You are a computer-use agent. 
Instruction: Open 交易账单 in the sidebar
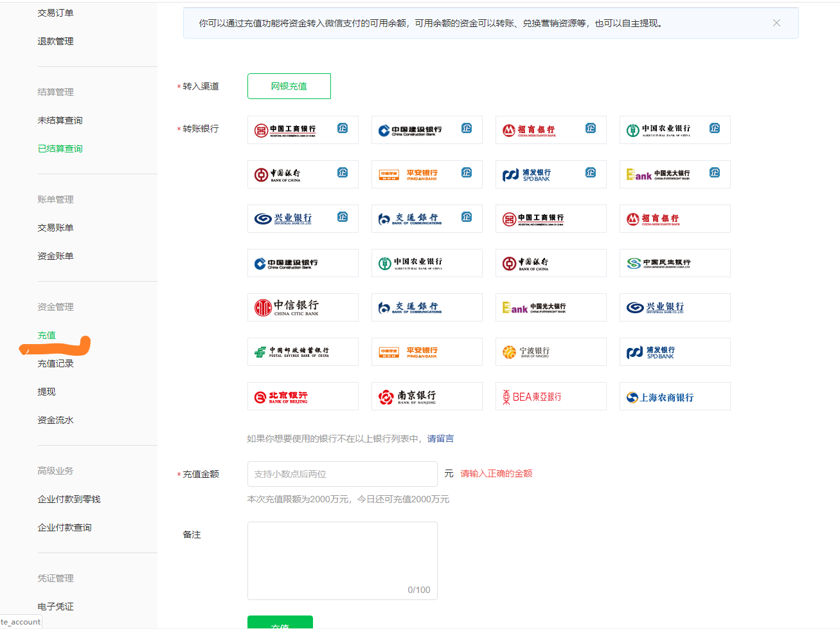point(55,228)
